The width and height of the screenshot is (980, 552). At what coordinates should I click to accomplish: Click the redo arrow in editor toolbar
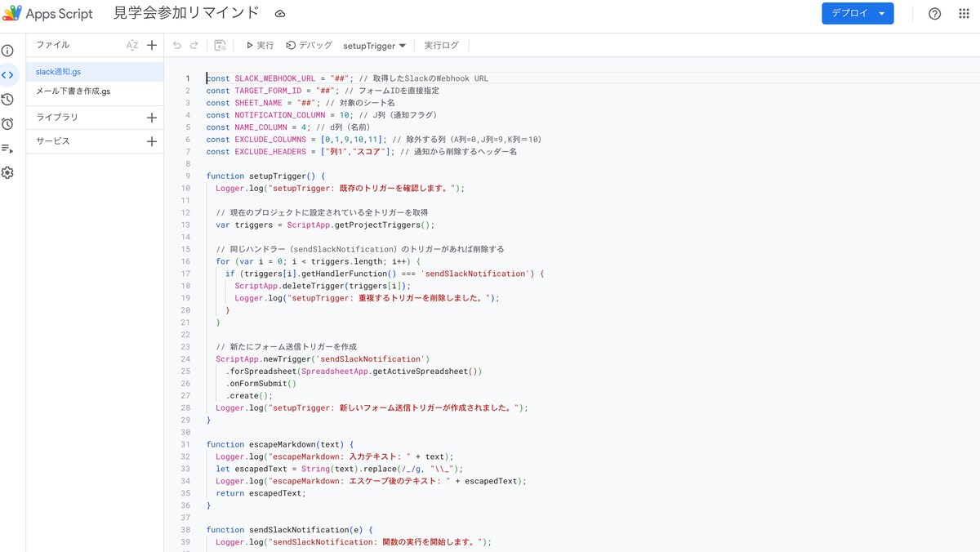(194, 46)
